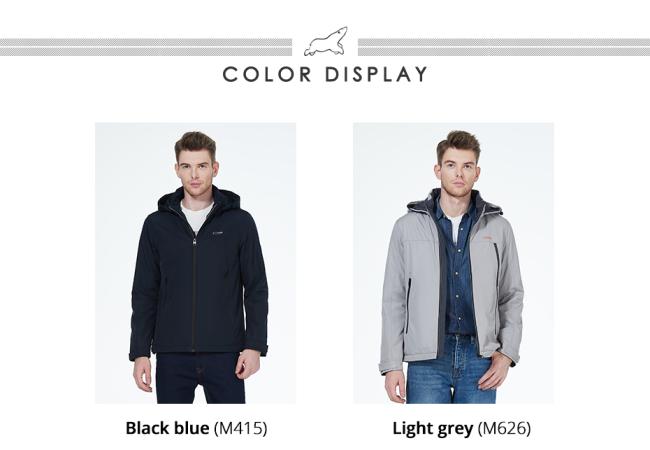Click the side pocket zipper on grey jacket
This screenshot has height=450, width=650.
click(x=408, y=305)
